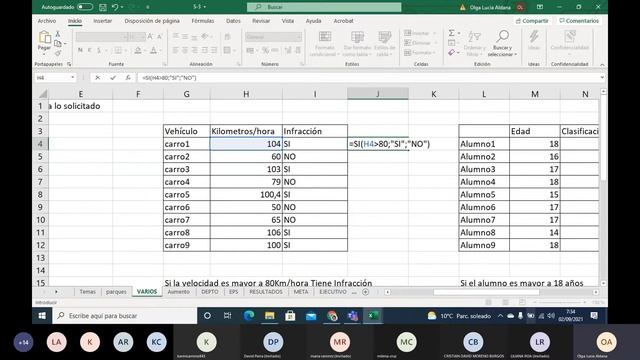The image size is (640, 360).
Task: Click the Olga Lucia Aldana account
Action: (x=496, y=7)
